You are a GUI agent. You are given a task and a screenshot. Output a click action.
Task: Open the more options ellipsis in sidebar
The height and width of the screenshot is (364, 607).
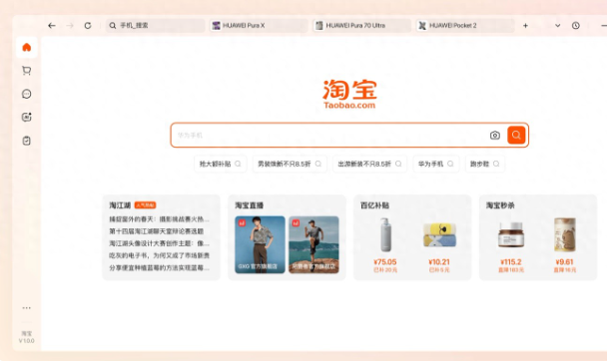(x=26, y=308)
